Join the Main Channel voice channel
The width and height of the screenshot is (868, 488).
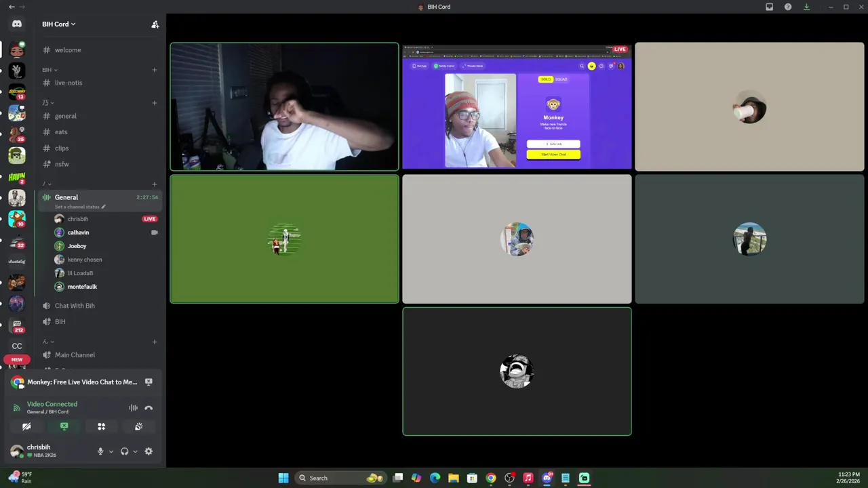tap(100, 355)
